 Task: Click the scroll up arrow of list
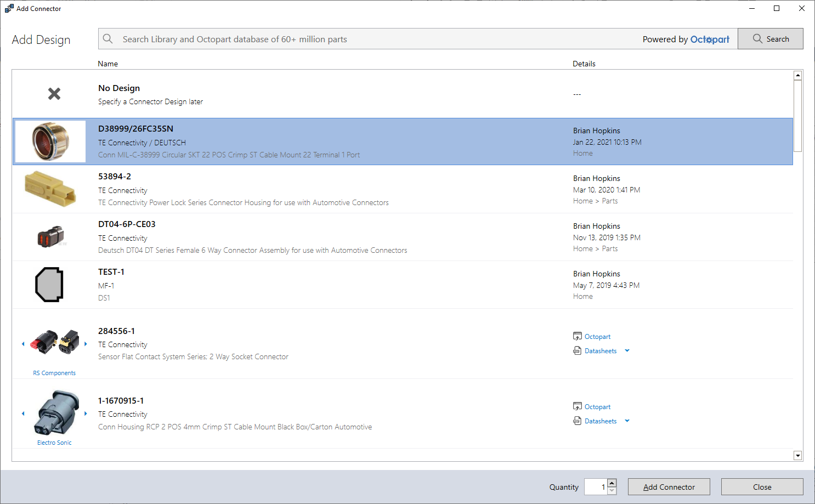[x=798, y=75]
